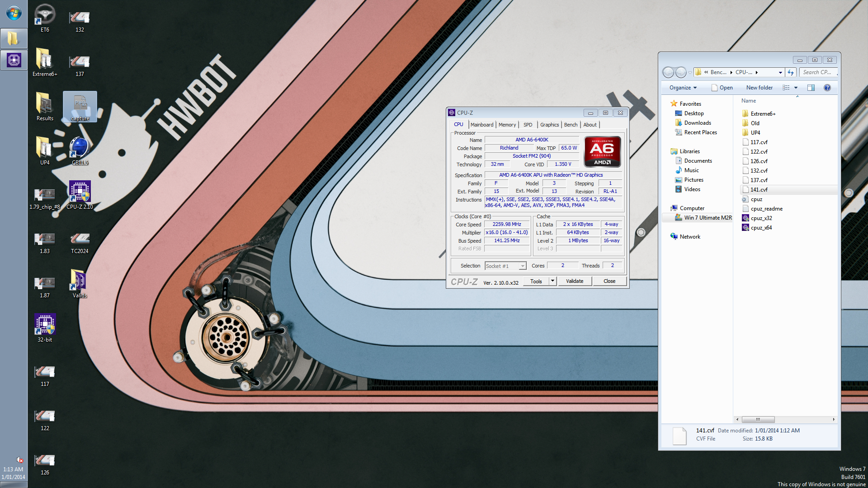868x488 pixels.
Task: Click the Explorer refresh button
Action: 791,72
